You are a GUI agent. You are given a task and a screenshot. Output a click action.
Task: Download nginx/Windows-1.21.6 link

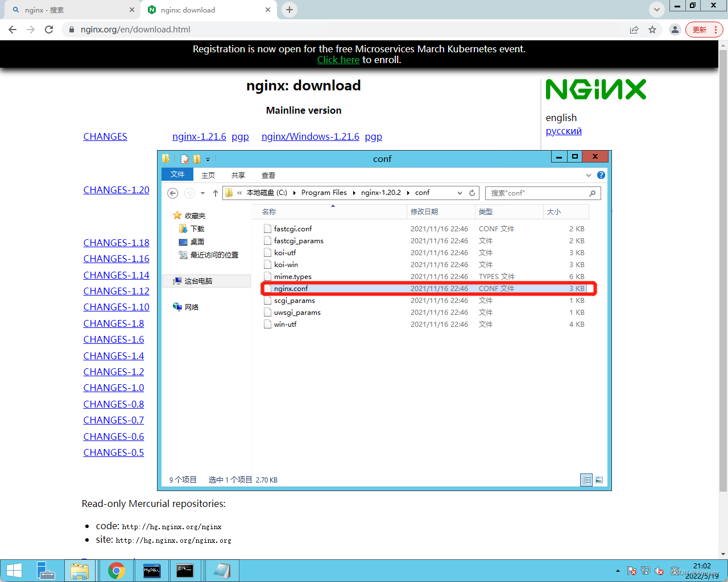click(311, 136)
